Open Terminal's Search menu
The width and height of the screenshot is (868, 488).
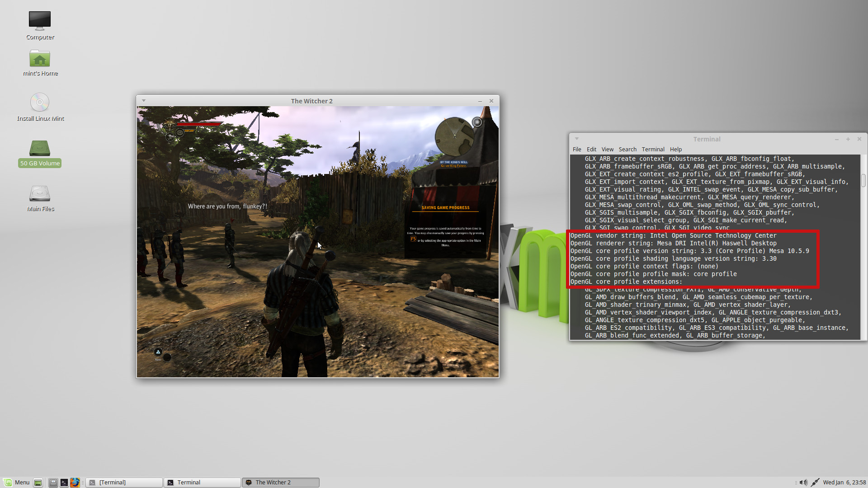(x=627, y=149)
